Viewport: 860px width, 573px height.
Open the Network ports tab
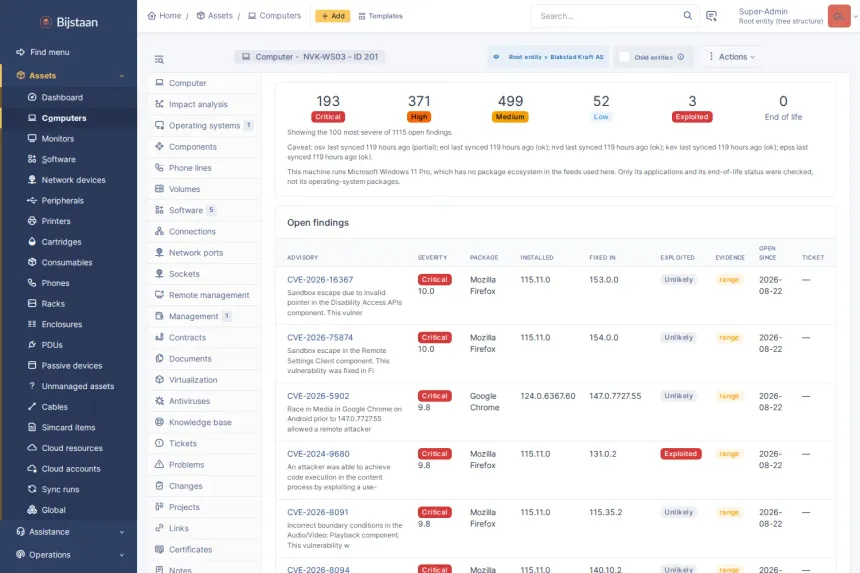click(204, 253)
